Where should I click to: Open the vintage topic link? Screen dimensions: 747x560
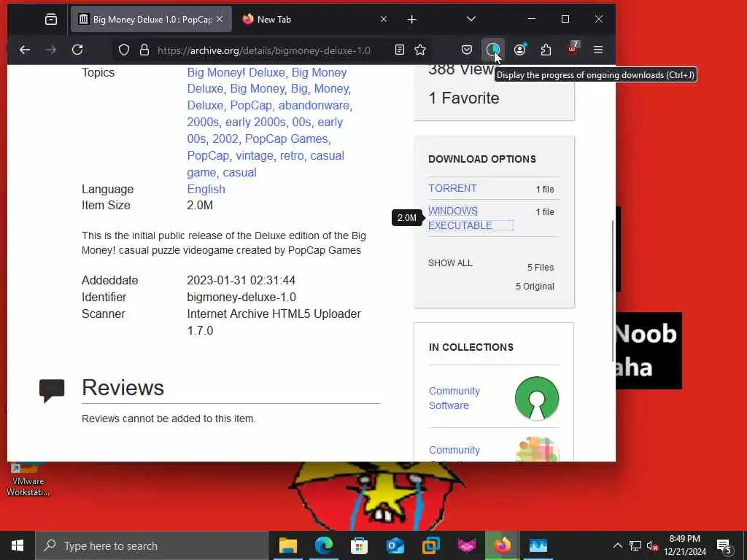pyautogui.click(x=255, y=156)
